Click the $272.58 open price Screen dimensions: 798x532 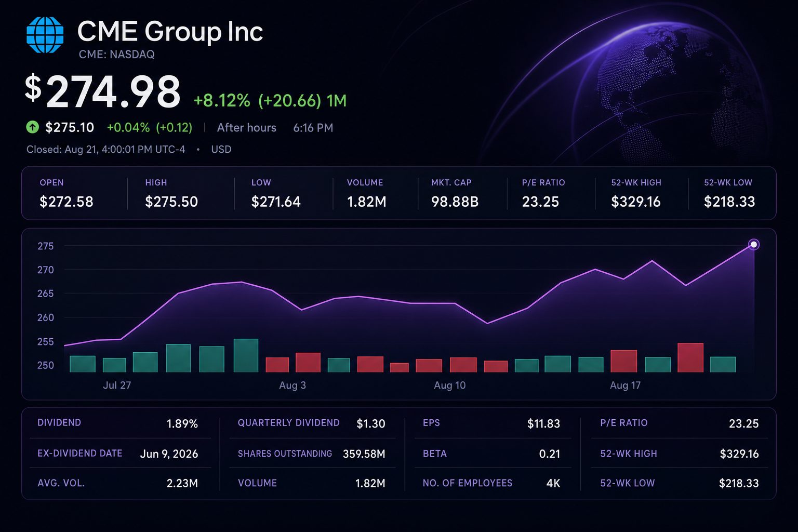[66, 202]
